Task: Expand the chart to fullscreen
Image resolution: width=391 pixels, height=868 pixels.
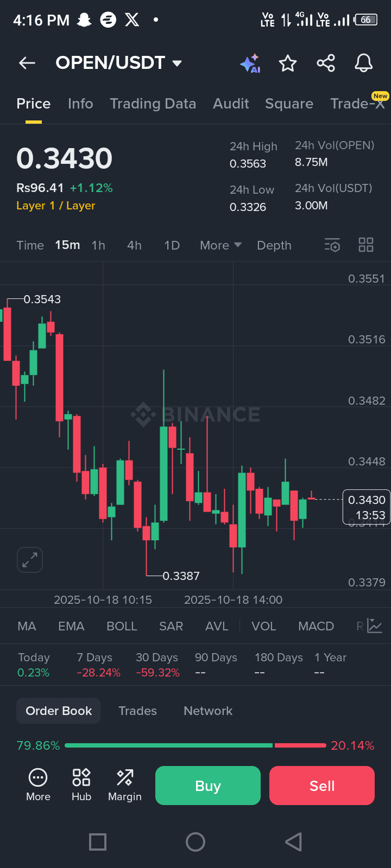Action: [30, 559]
